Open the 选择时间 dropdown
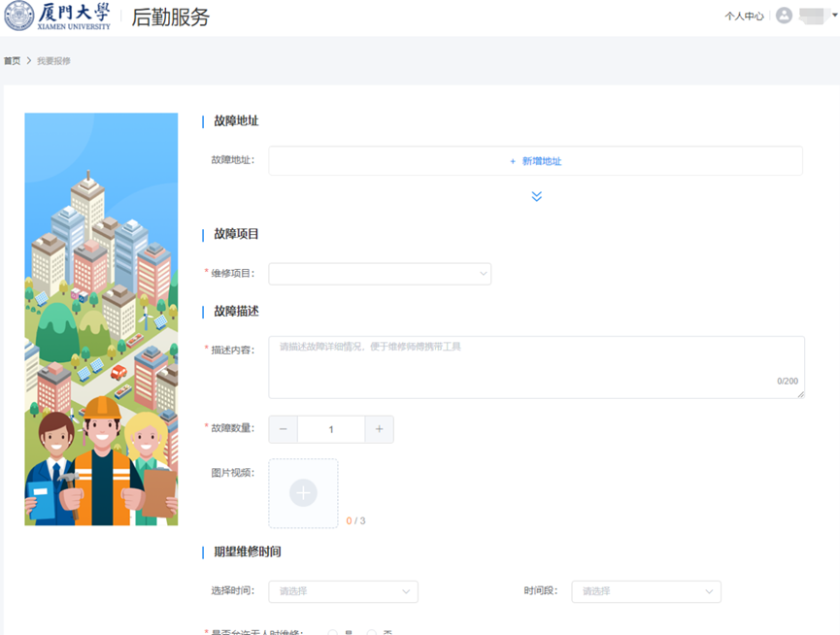 point(343,591)
